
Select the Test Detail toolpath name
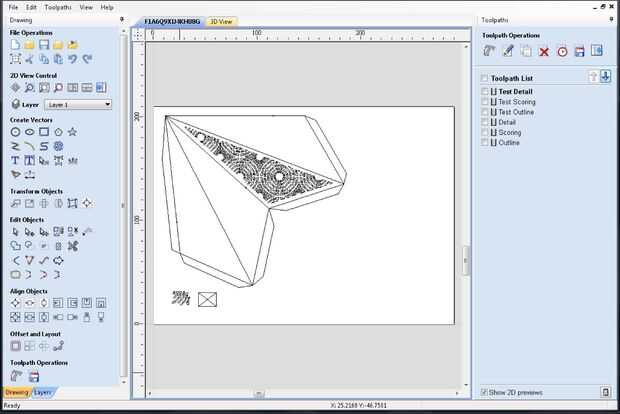coord(515,91)
